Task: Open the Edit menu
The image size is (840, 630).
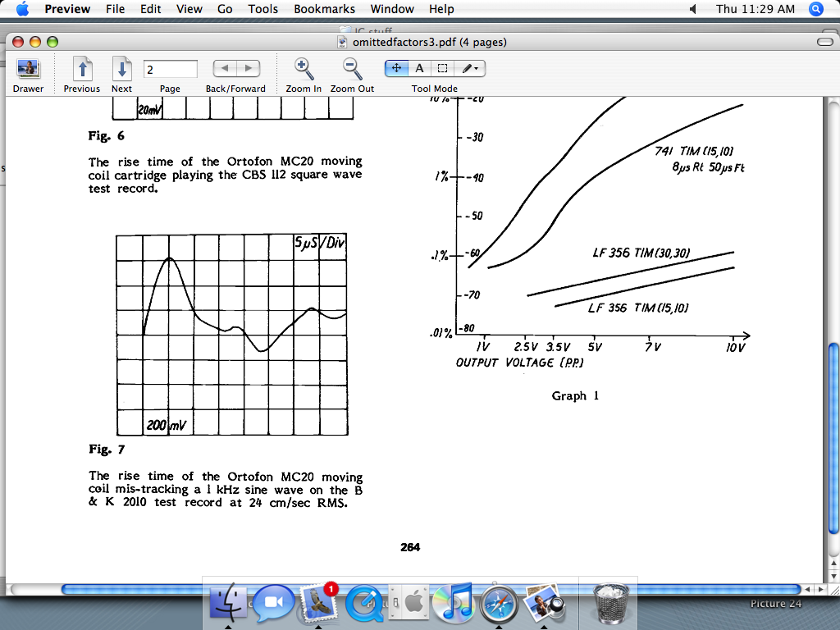Action: [x=151, y=9]
